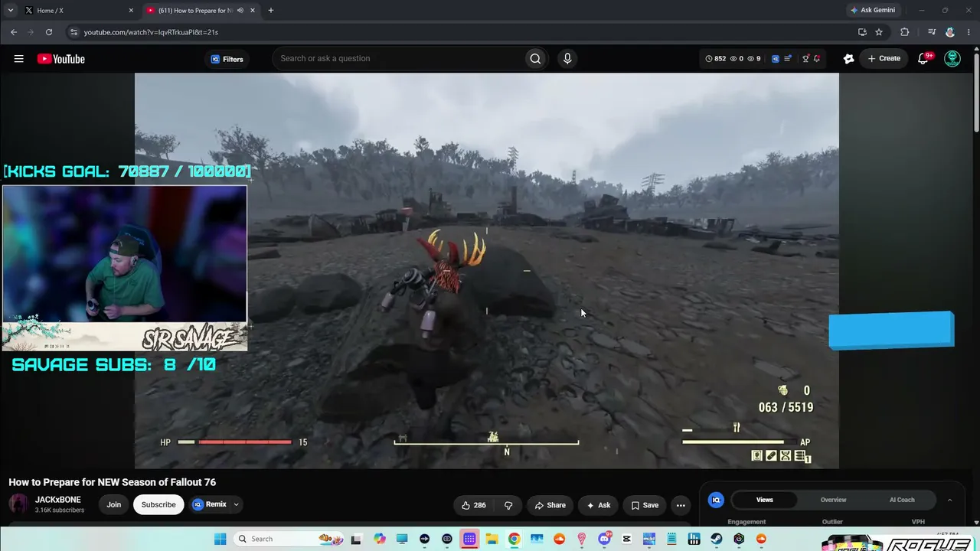Open the vidIQ Filters button

coord(227,59)
